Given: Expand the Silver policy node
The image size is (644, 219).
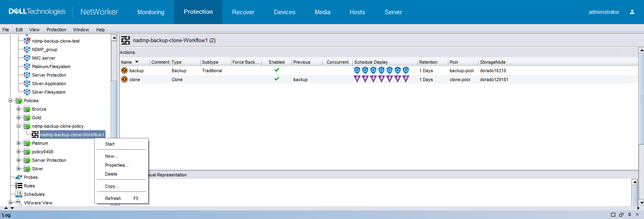Looking at the screenshot, I should (x=18, y=168).
